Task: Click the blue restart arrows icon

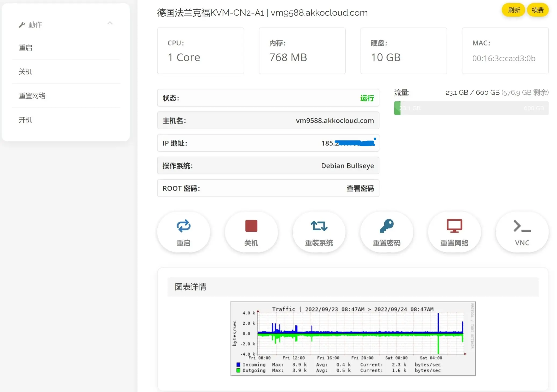Action: click(183, 226)
